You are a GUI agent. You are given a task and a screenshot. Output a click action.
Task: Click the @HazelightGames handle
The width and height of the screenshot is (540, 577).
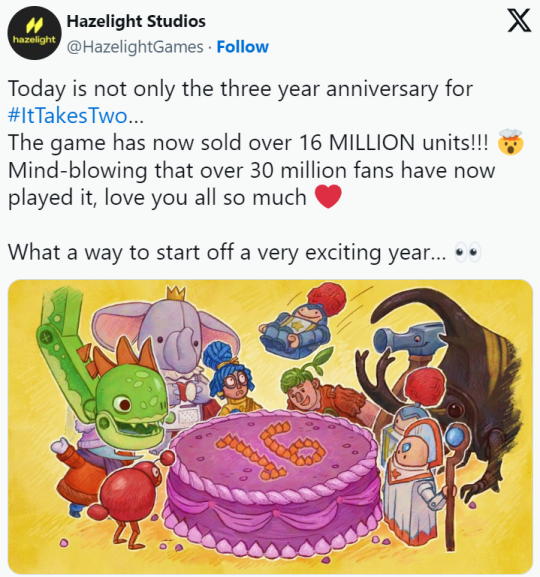135,47
